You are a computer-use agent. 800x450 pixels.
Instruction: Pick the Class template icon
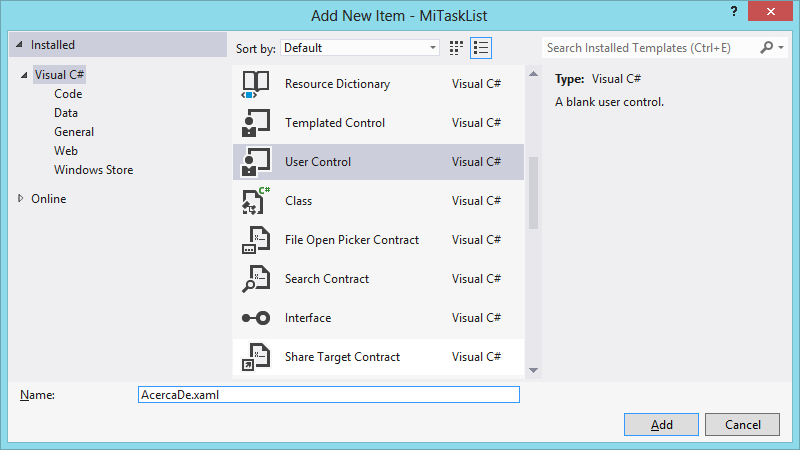[255, 201]
